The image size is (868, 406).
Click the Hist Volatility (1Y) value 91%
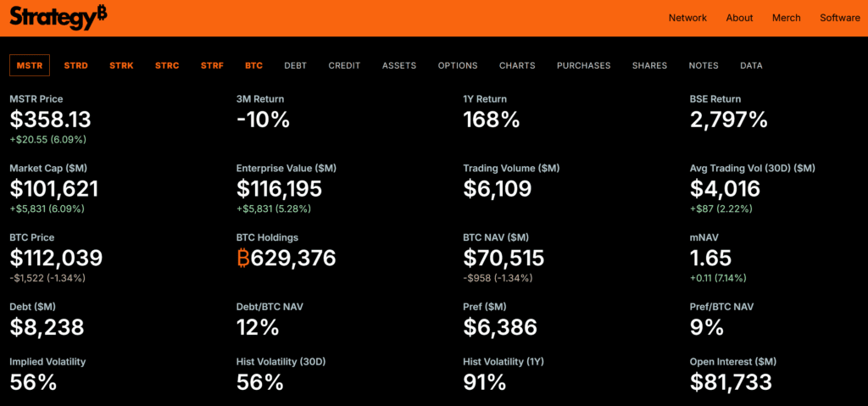coord(485,382)
